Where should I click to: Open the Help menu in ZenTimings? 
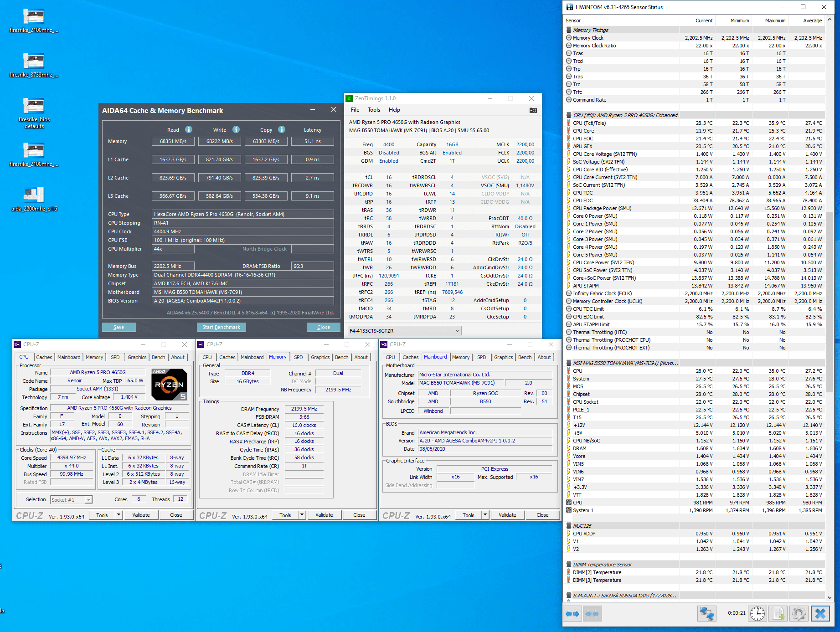pyautogui.click(x=394, y=110)
